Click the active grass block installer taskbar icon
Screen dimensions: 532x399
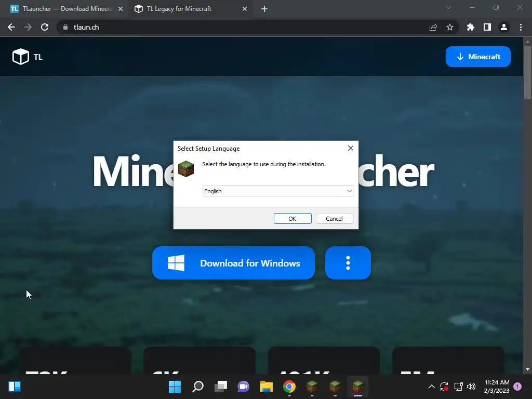coord(358,387)
